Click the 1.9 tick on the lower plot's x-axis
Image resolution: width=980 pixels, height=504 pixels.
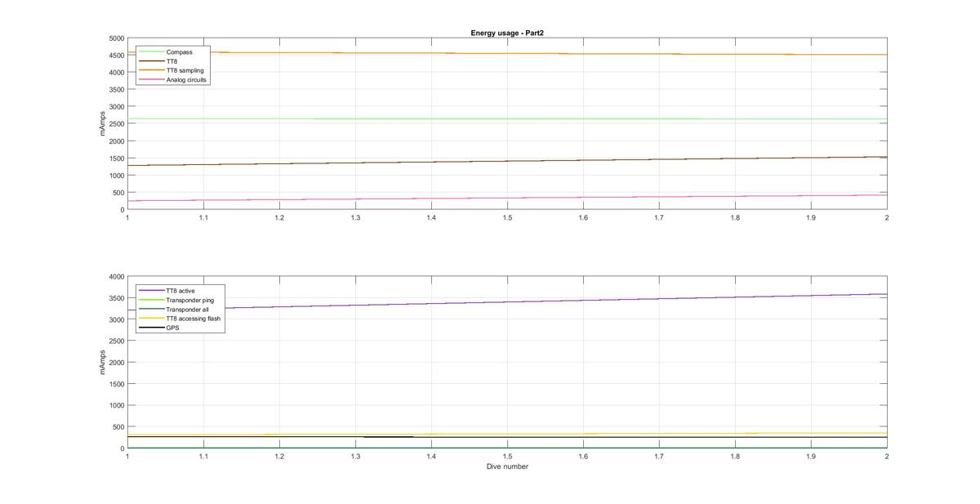tap(811, 456)
